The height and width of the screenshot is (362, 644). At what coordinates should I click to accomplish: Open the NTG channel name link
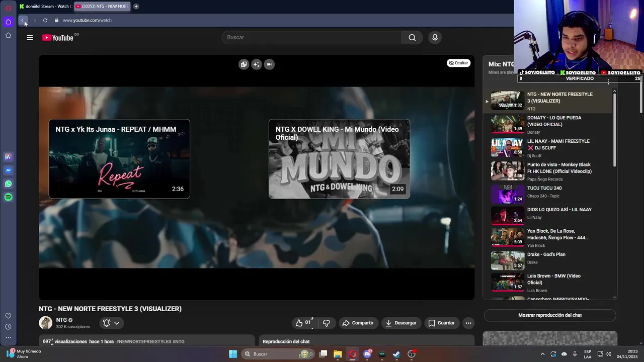[x=61, y=320]
